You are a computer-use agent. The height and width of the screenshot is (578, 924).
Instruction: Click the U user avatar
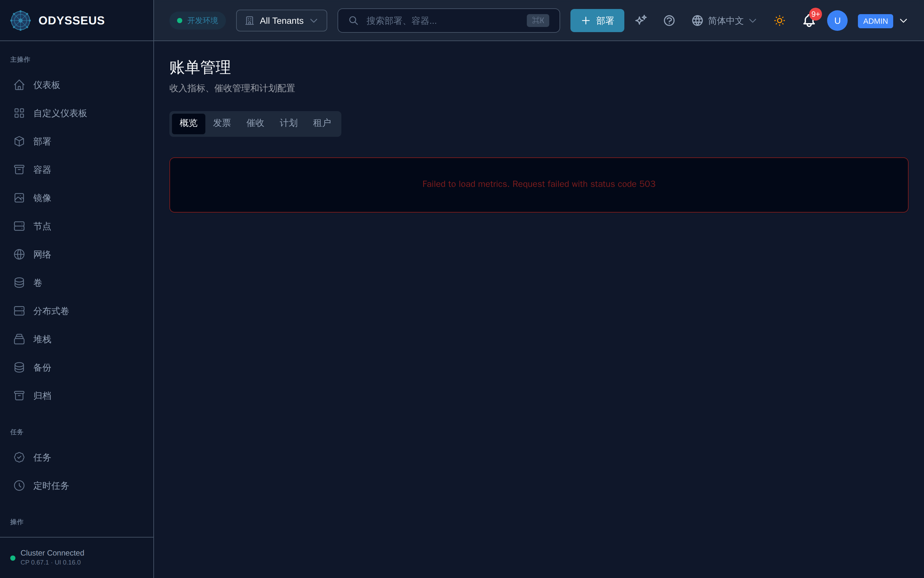837,21
